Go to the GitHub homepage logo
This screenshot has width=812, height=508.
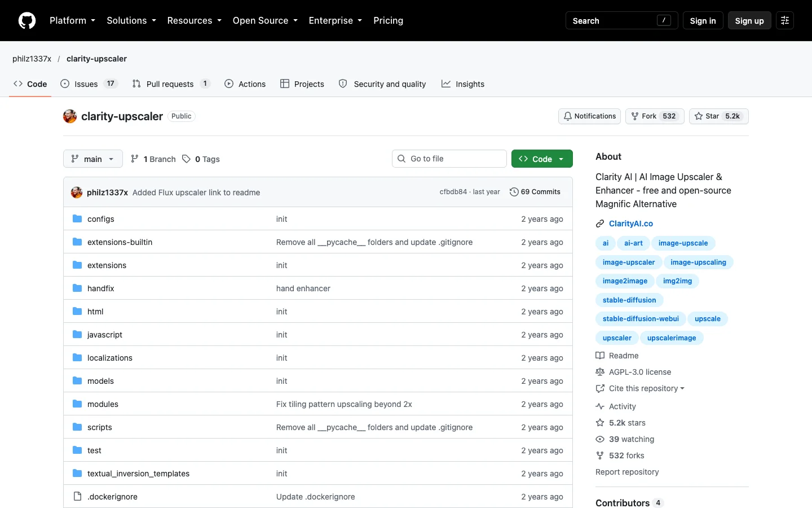click(x=27, y=20)
